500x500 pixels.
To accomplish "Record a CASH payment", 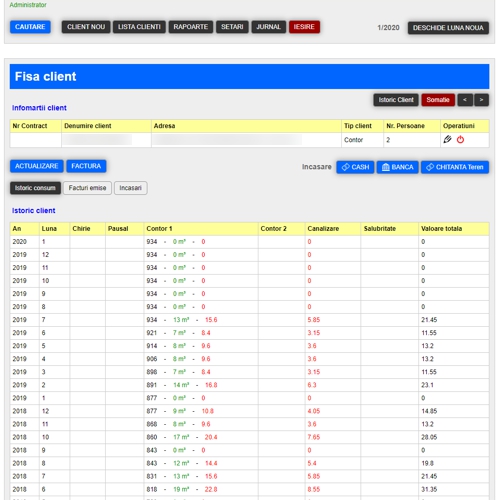I will pyautogui.click(x=355, y=167).
